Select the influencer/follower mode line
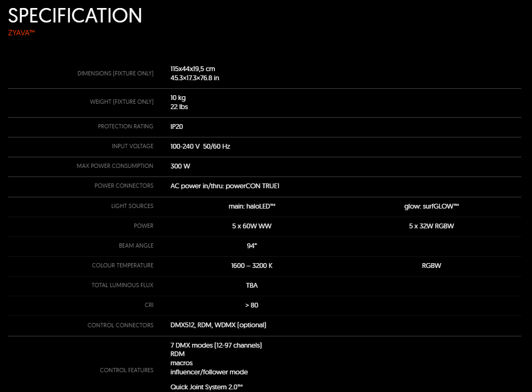 pyautogui.click(x=209, y=372)
